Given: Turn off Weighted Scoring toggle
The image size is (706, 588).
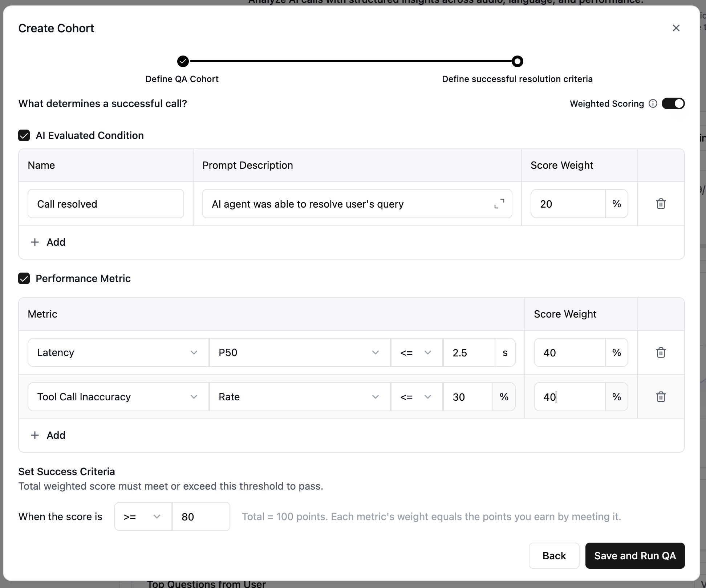Looking at the screenshot, I should [673, 104].
